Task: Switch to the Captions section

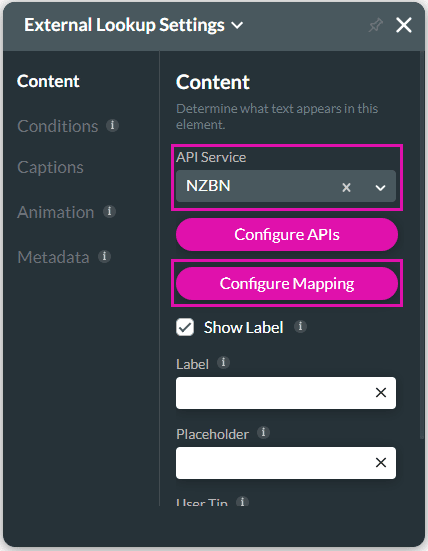Action: coord(50,167)
